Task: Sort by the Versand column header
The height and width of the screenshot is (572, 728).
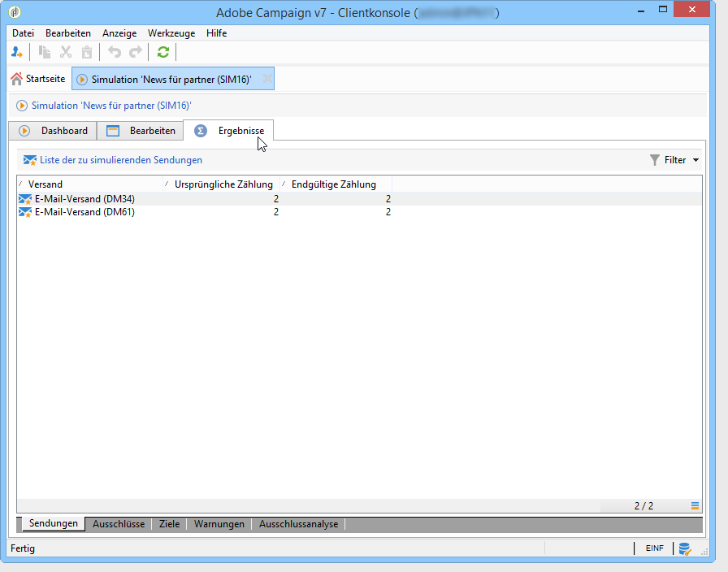Action: [90, 184]
